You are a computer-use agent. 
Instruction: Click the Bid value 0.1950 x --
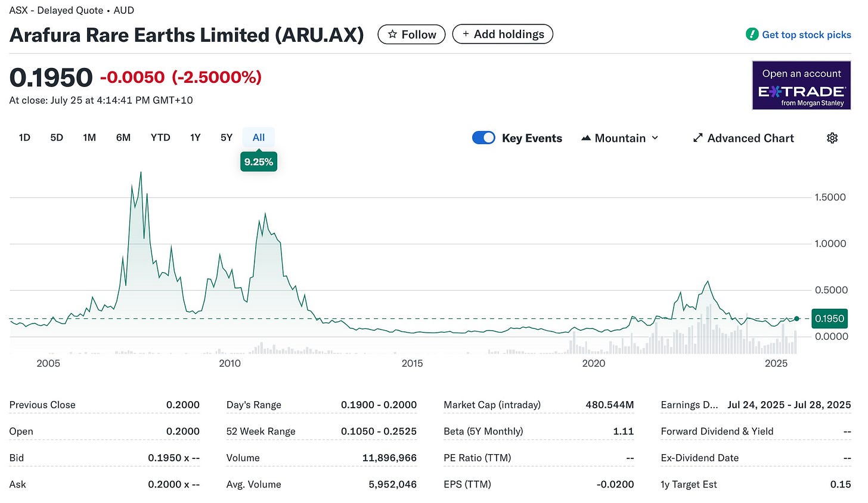tap(174, 458)
